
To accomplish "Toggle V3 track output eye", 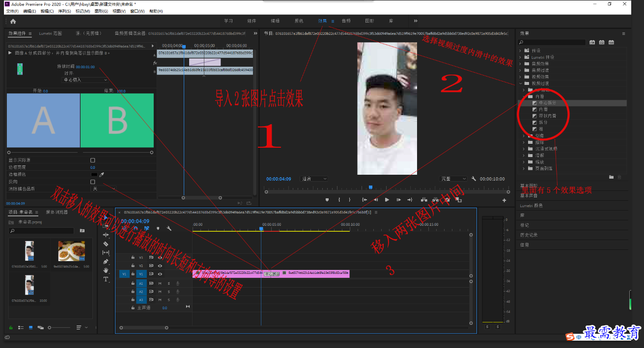I will (x=160, y=257).
